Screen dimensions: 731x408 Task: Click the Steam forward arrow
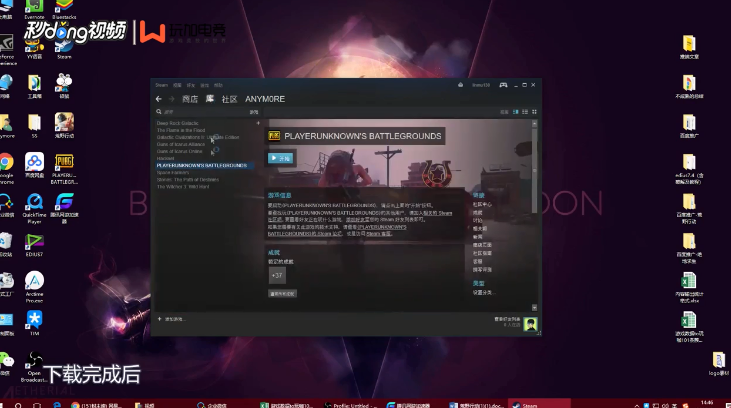click(x=171, y=99)
